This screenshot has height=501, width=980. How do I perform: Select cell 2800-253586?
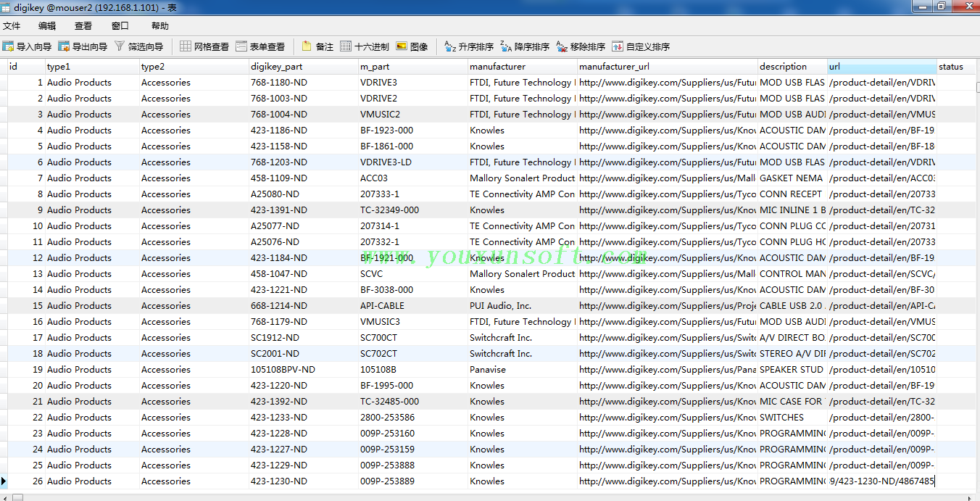point(413,417)
